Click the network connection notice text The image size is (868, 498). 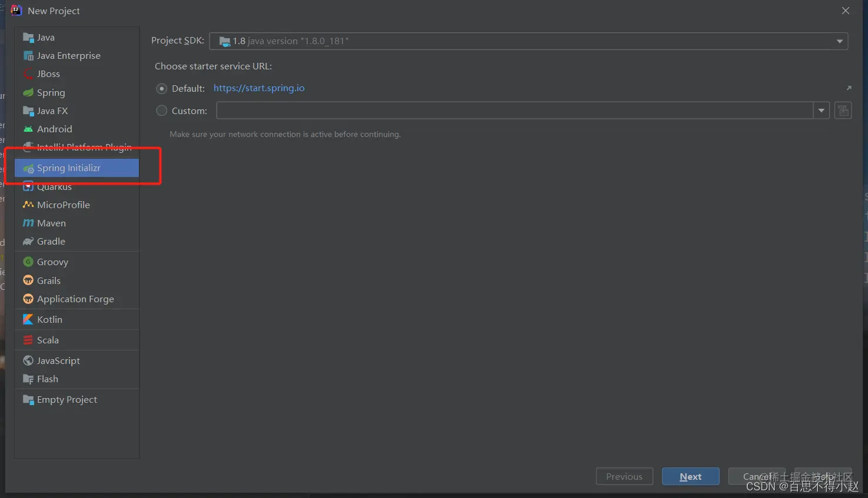[285, 134]
